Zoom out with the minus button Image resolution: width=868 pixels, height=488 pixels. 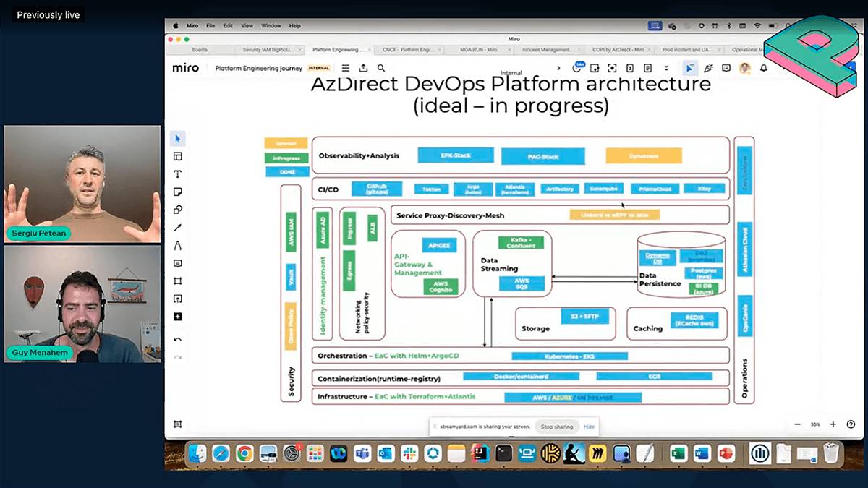[797, 424]
